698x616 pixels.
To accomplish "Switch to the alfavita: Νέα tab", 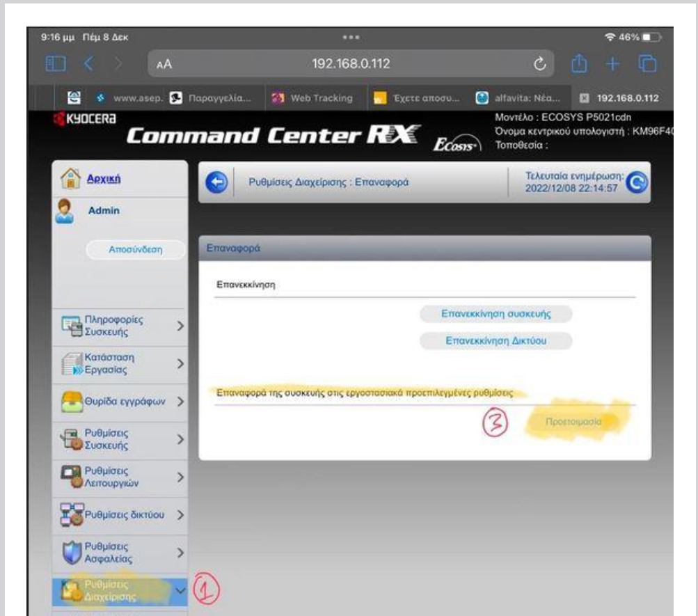I will pyautogui.click(x=518, y=98).
